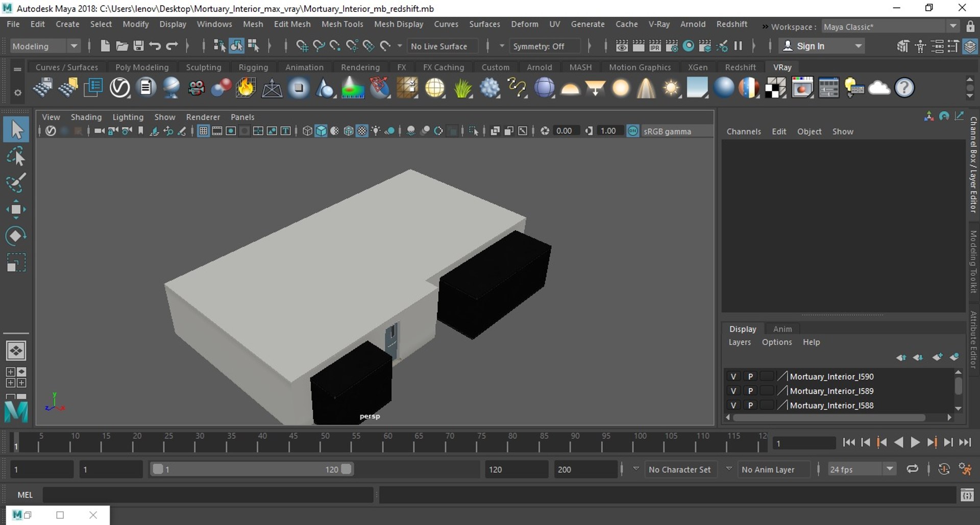The image size is (980, 525).
Task: Click the save scene icon
Action: [x=138, y=46]
